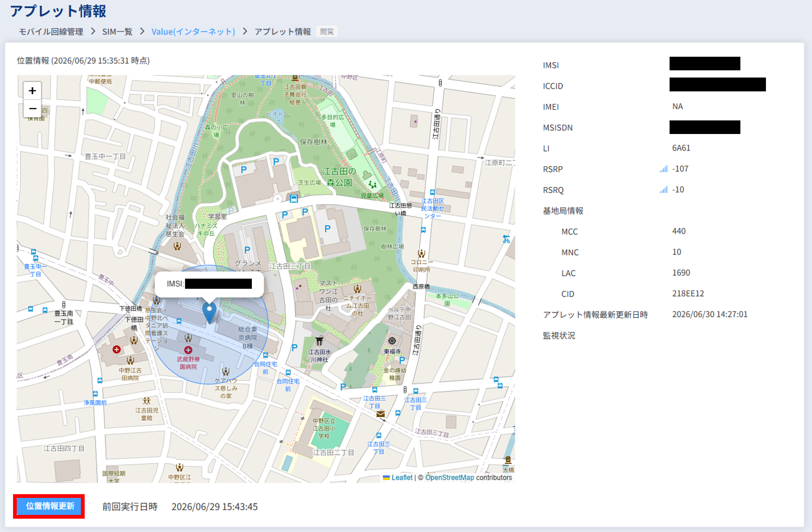Click the 江古田区民活動センター bus stop icon
Viewport: 812px width, 532px height.
pos(432,192)
